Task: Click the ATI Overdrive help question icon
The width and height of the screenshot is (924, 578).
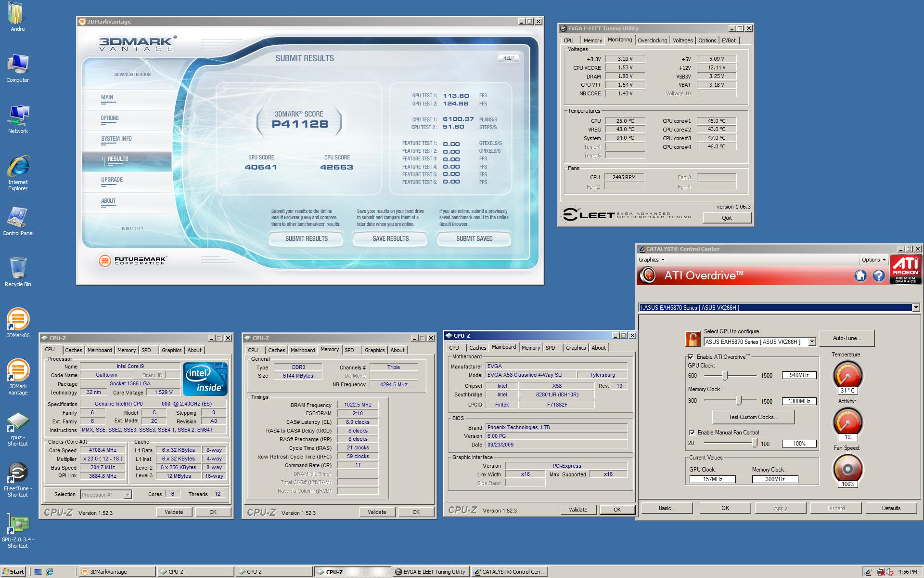Action: (x=879, y=276)
